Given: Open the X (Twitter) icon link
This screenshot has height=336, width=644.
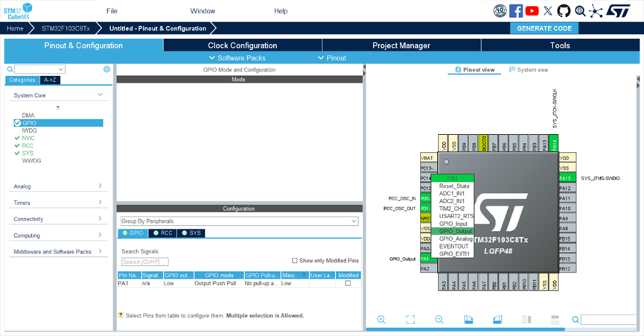Looking at the screenshot, I should (x=548, y=10).
